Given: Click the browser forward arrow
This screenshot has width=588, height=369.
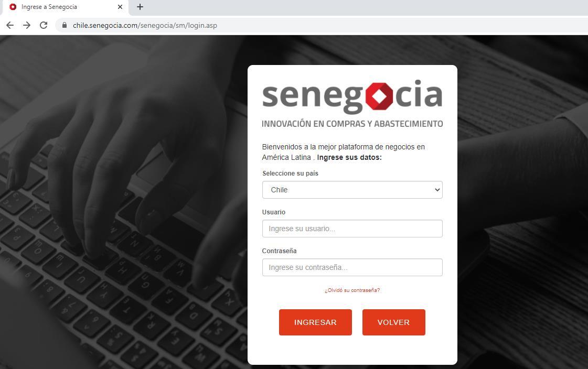Looking at the screenshot, I should (27, 25).
